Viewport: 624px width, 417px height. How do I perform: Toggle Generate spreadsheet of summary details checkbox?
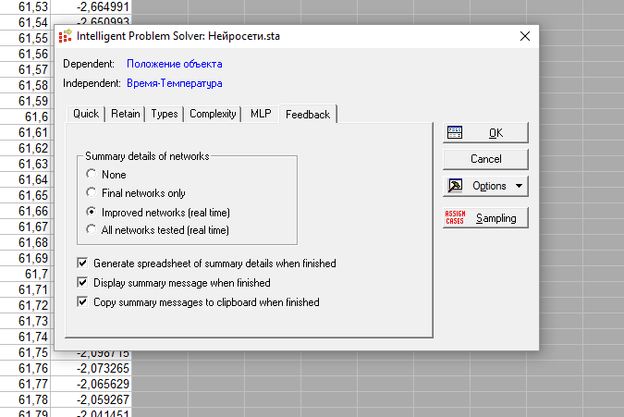point(82,263)
